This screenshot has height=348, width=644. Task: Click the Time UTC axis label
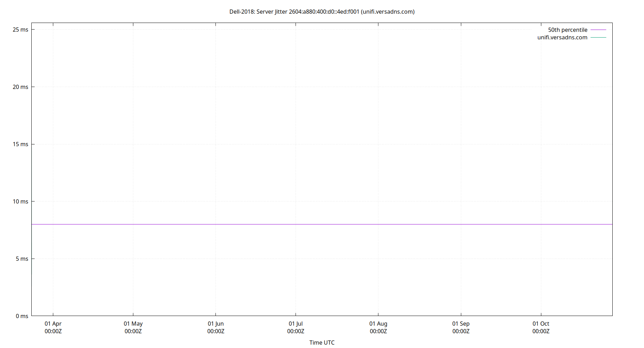tap(322, 342)
